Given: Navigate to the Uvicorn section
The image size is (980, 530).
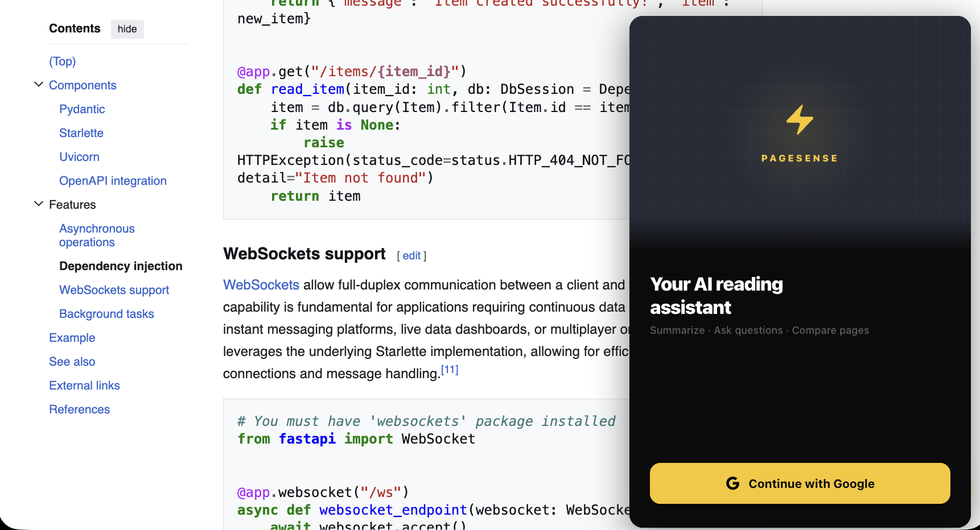Looking at the screenshot, I should tap(79, 157).
